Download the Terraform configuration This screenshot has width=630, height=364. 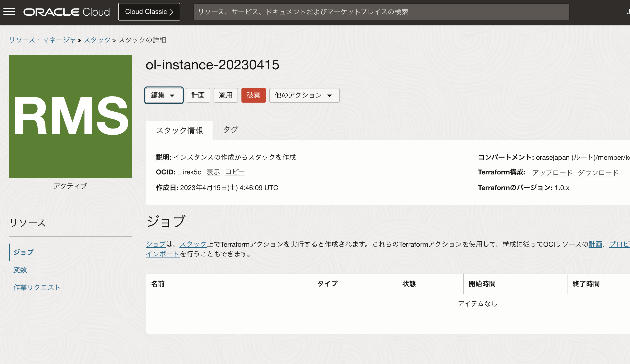598,172
